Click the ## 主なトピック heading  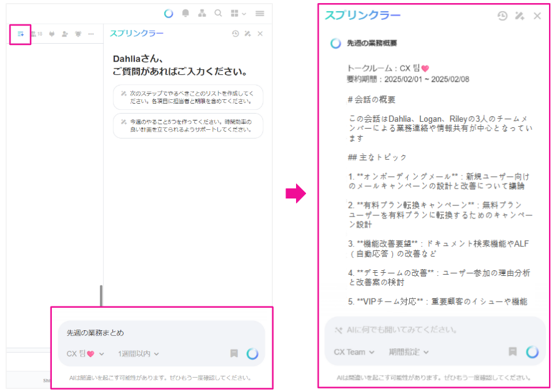click(x=377, y=157)
